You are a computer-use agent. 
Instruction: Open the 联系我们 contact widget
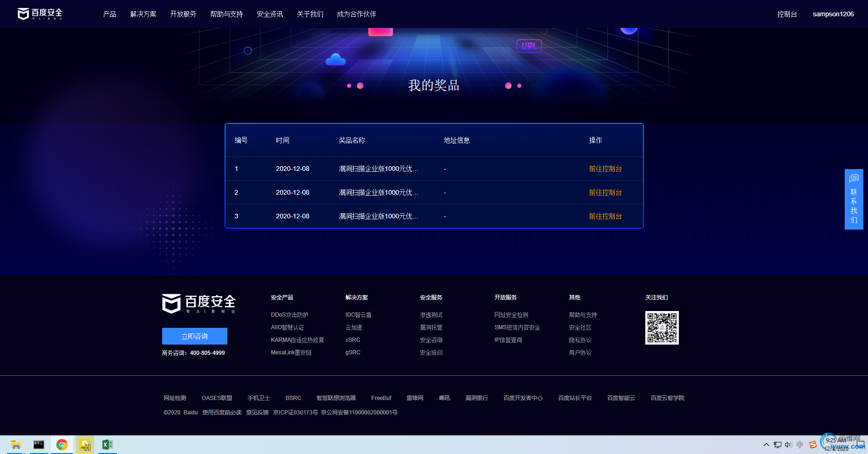pos(854,199)
